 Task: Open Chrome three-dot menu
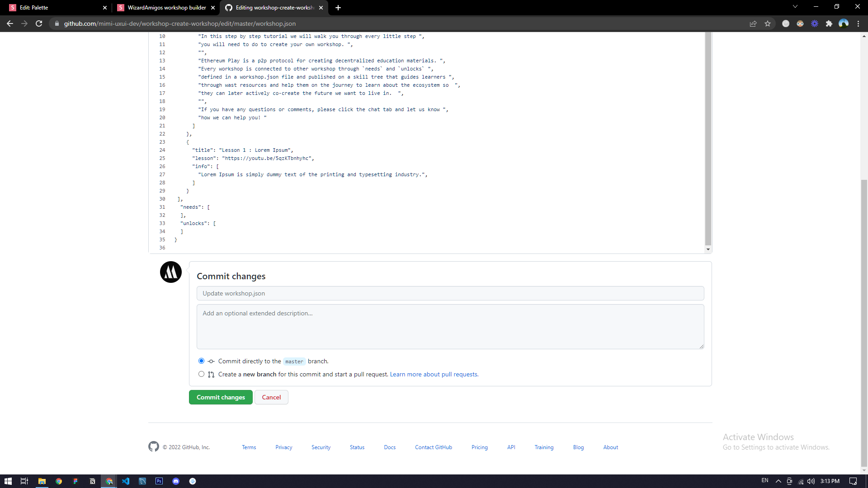pos(859,24)
